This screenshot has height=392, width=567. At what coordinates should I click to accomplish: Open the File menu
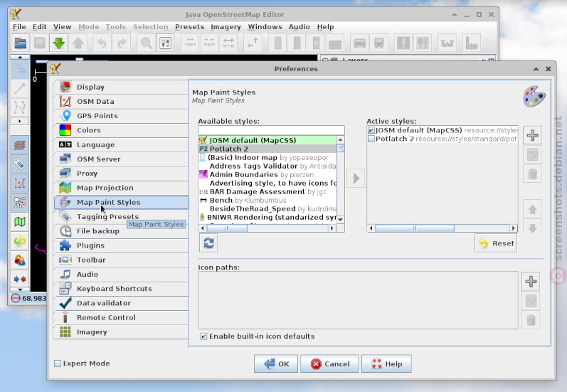(19, 27)
